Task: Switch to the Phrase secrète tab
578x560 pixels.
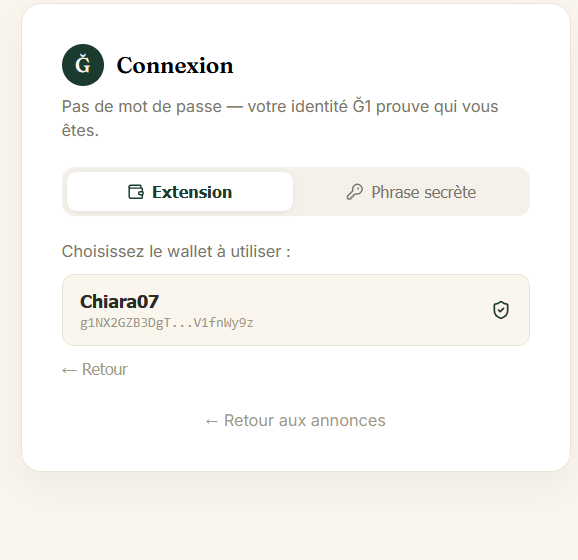Action: coord(411,192)
